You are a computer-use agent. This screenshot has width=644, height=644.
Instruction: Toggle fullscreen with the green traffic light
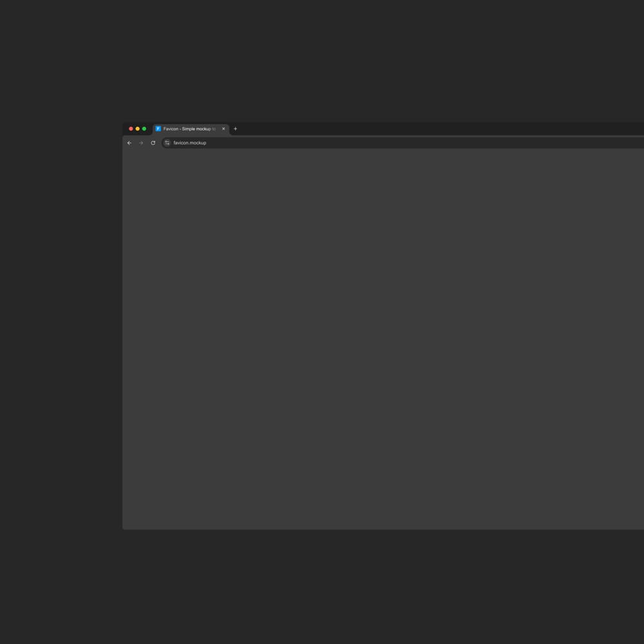(144, 129)
